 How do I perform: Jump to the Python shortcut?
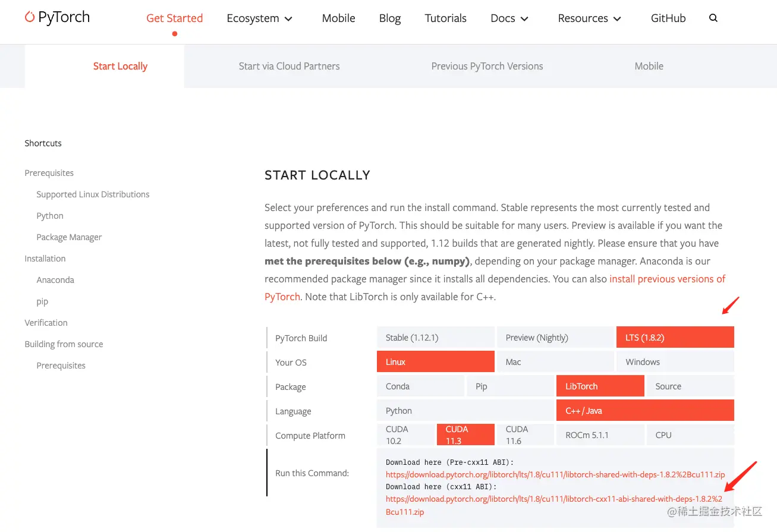[x=50, y=216]
